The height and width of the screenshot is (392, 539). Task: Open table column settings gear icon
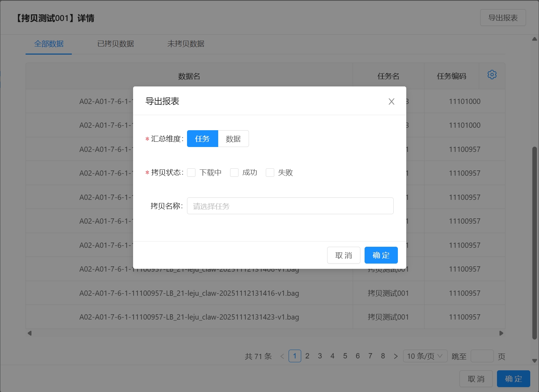tap(492, 75)
